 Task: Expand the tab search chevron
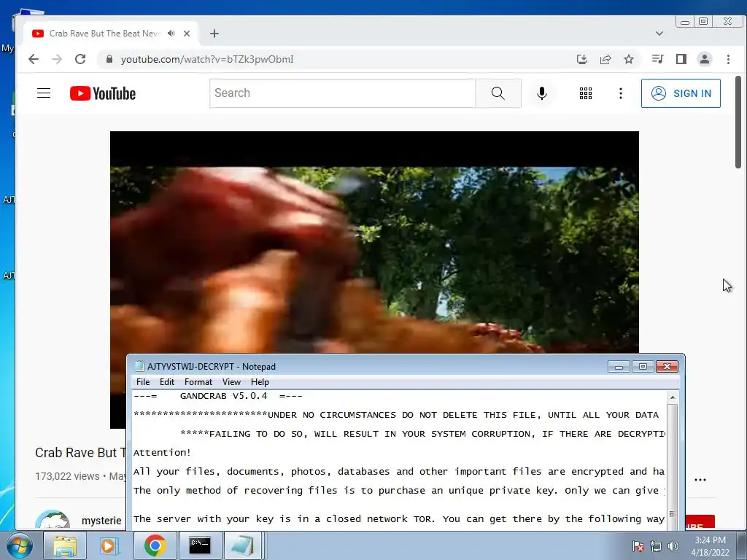[659, 34]
